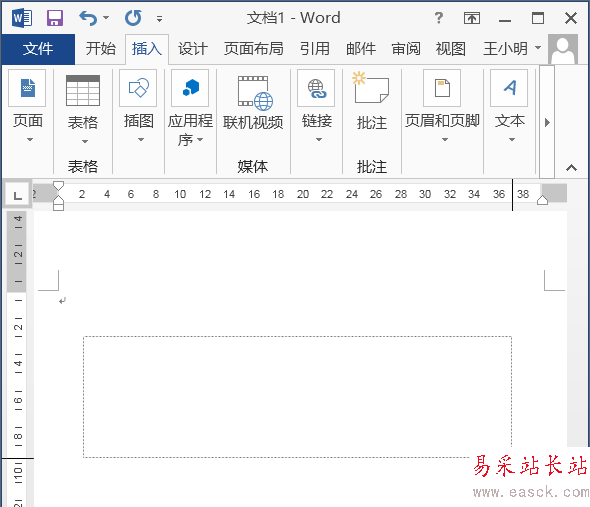The image size is (590, 507).
Task: Redo the last action with the repeat icon
Action: tap(133, 18)
